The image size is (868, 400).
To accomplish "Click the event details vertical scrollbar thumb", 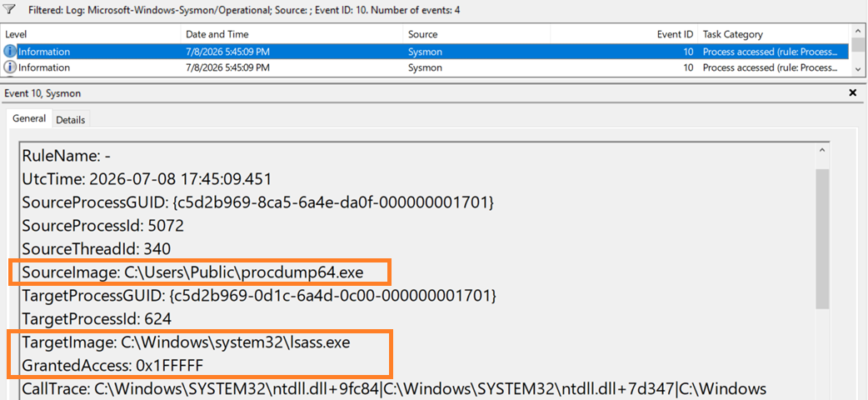I will coord(823,238).
